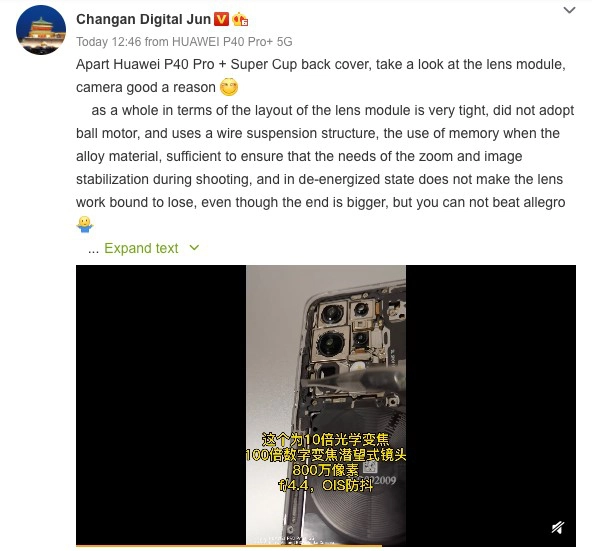The height and width of the screenshot is (551, 592).
Task: Open the post options chevron menu
Action: (569, 10)
